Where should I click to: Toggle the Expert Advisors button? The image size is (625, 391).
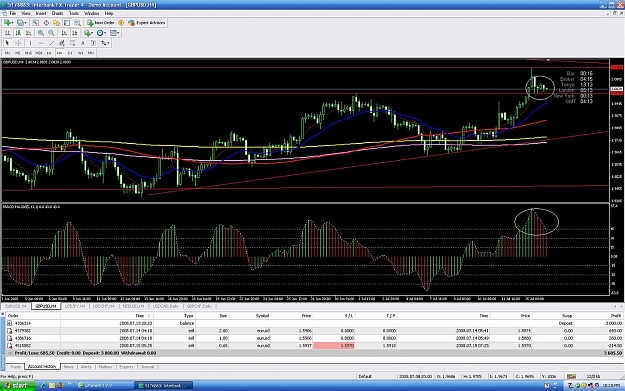(x=147, y=23)
